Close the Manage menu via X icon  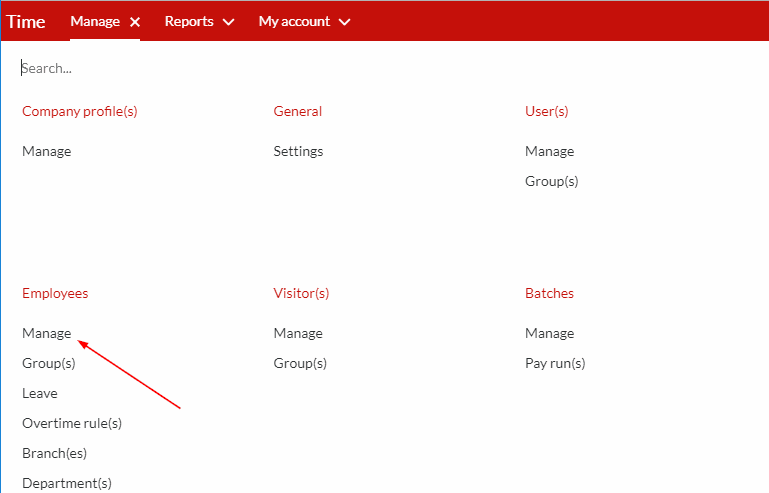pos(135,22)
